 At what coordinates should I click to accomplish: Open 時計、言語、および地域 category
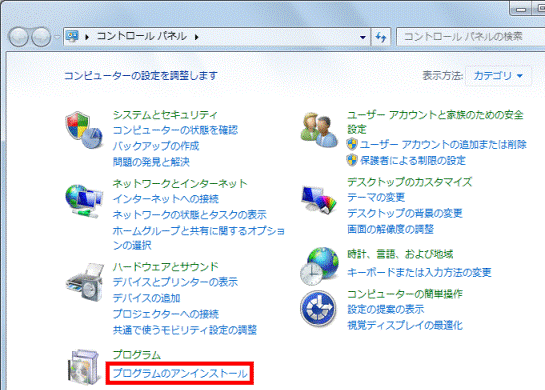point(400,254)
